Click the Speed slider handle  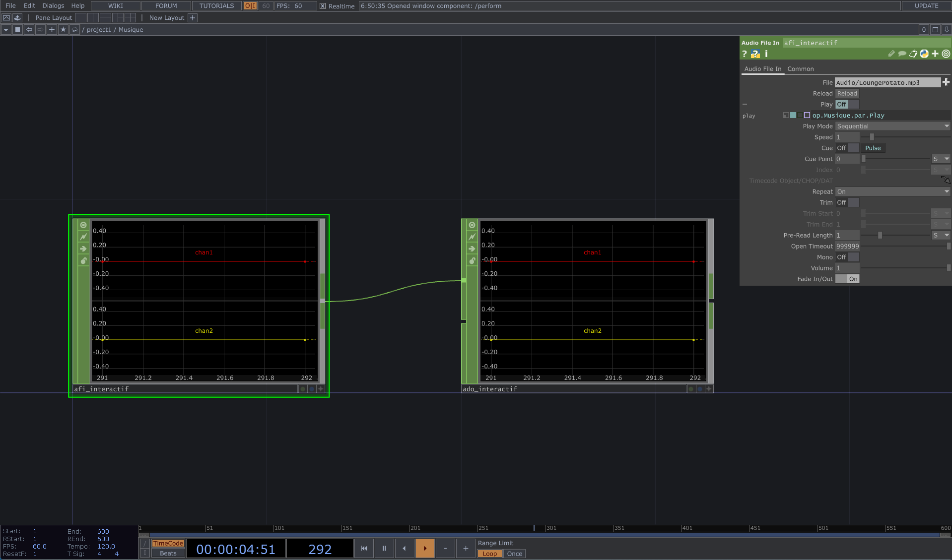[x=872, y=137]
